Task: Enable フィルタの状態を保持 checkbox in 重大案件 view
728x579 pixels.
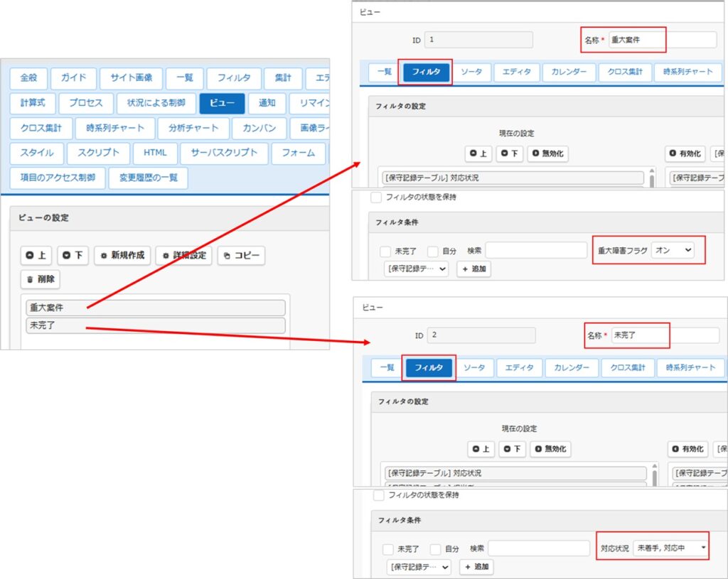Action: [x=376, y=197]
